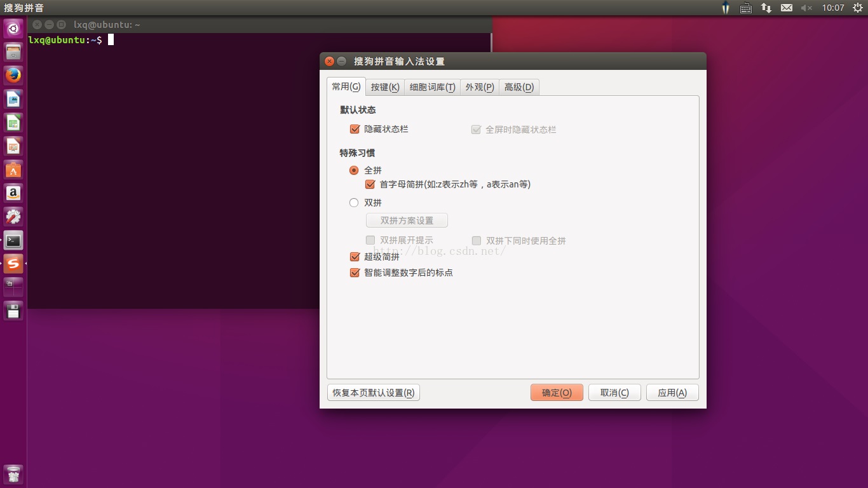Open the workspace switcher in the dock

point(13,287)
